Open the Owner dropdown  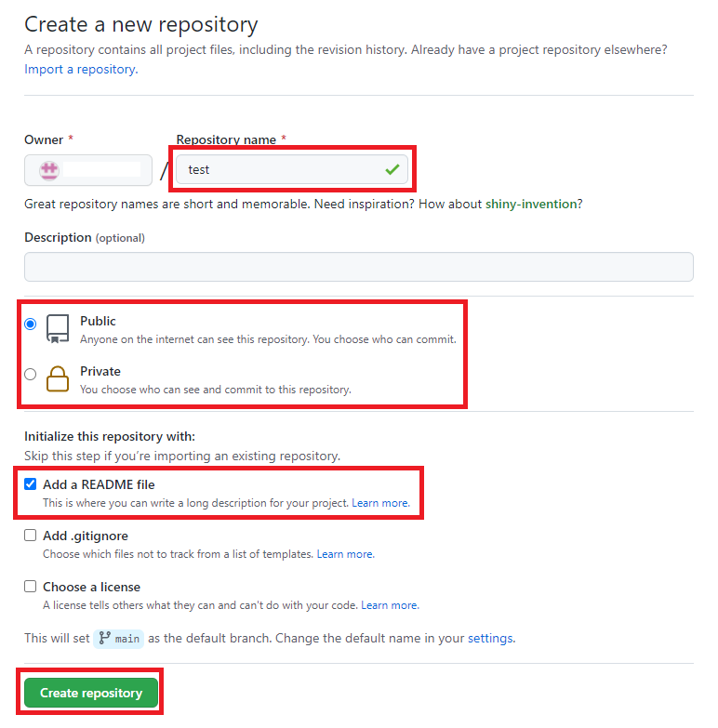point(88,170)
